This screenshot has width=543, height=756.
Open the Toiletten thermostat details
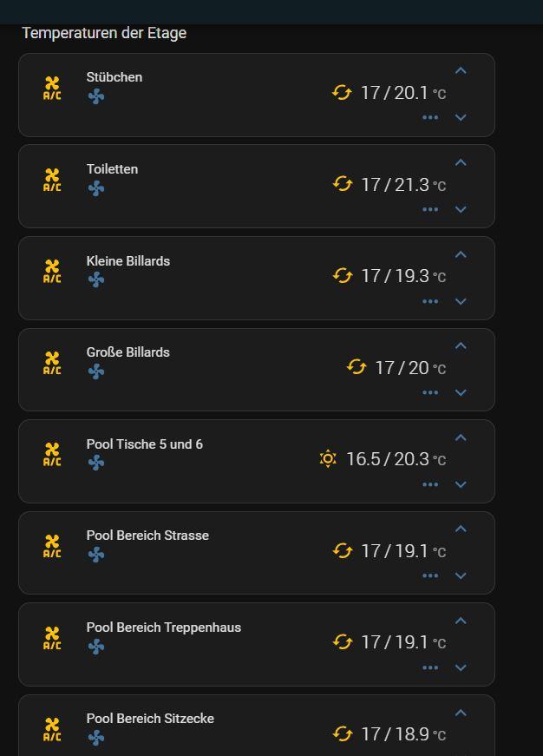(112, 169)
